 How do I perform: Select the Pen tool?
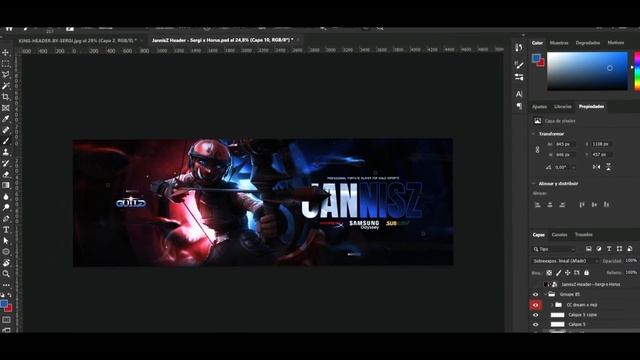click(6, 219)
